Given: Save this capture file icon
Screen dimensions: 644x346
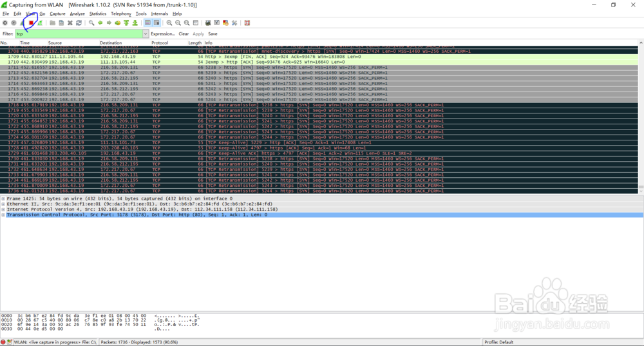Looking at the screenshot, I should tap(61, 23).
